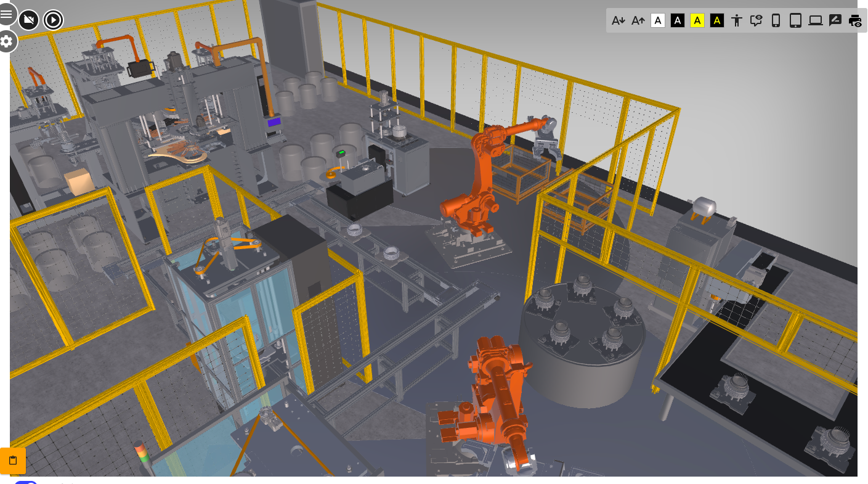Toggle the blue switch at bottom left

click(x=26, y=482)
